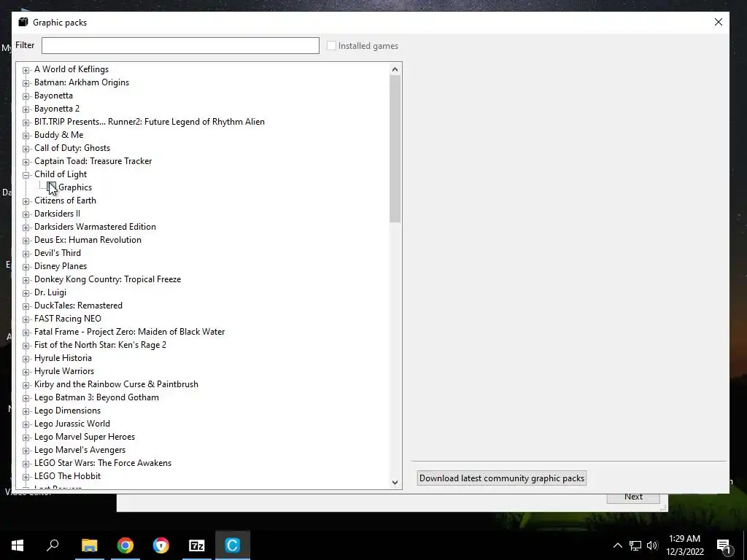Download latest community graphic packs
Screen dimensions: 747x560
coord(502,478)
